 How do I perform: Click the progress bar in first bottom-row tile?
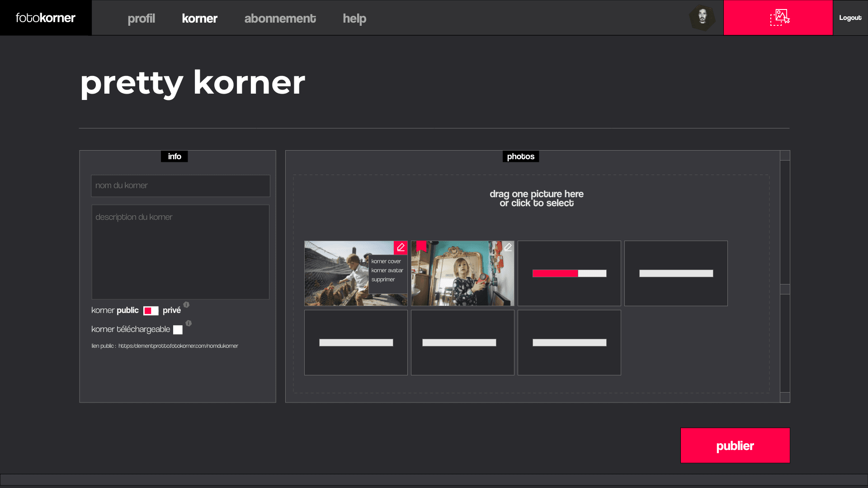[356, 342]
